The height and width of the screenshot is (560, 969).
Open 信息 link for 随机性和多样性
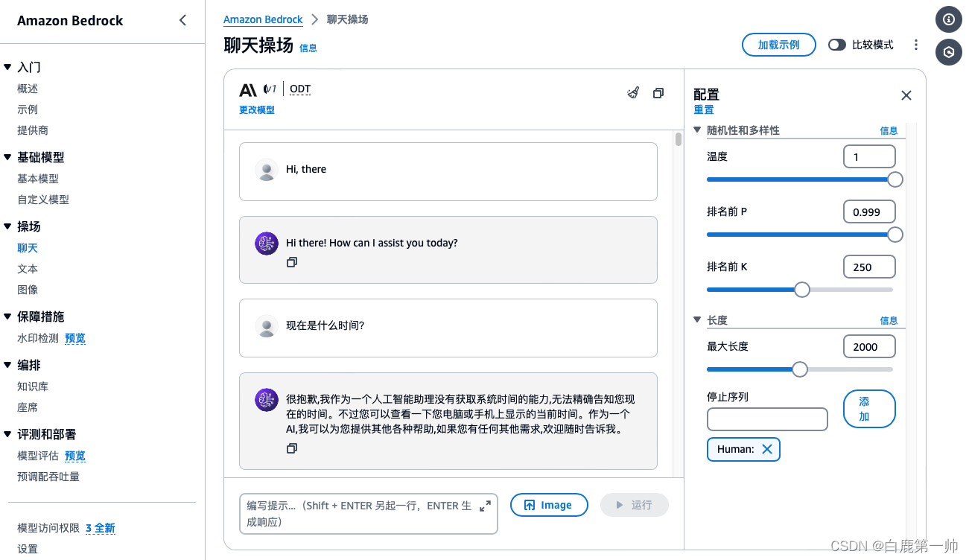(x=889, y=130)
